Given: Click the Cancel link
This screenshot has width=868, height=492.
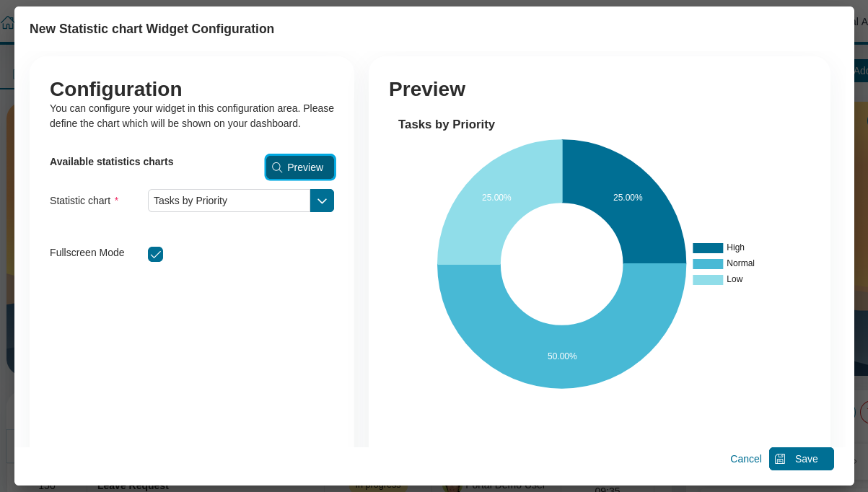Looking at the screenshot, I should [745, 459].
